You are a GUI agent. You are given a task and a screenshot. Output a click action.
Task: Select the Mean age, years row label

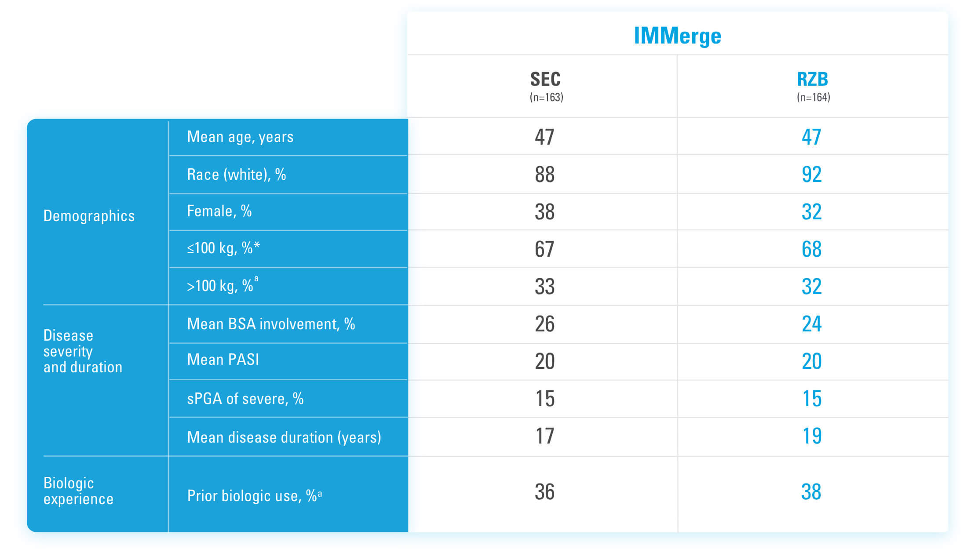point(240,137)
